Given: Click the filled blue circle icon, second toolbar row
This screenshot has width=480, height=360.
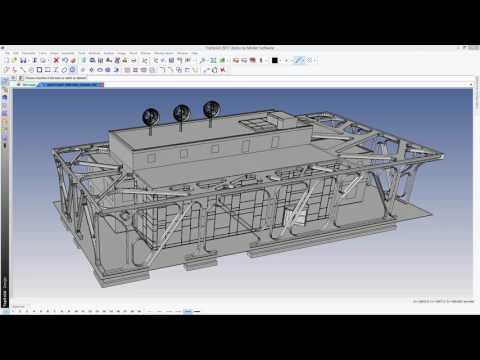Looking at the screenshot, I should [x=108, y=70].
